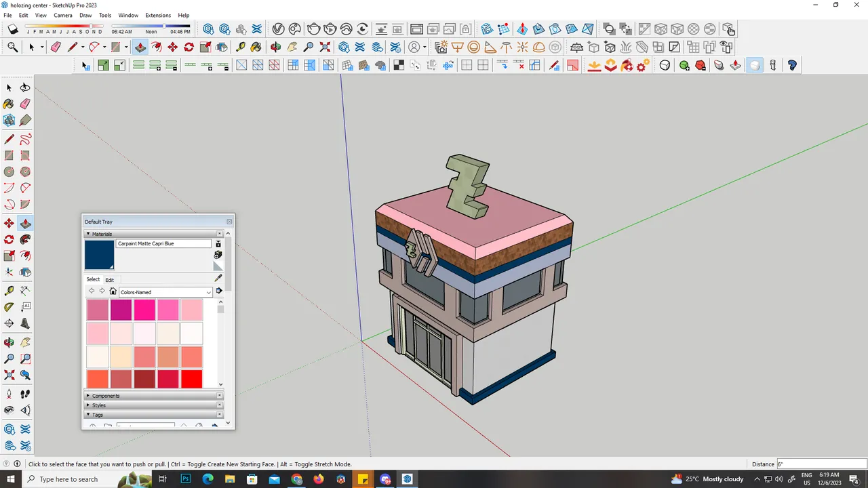Open the Line tool dropdown arrow
Image resolution: width=868 pixels, height=488 pixels.
point(83,47)
